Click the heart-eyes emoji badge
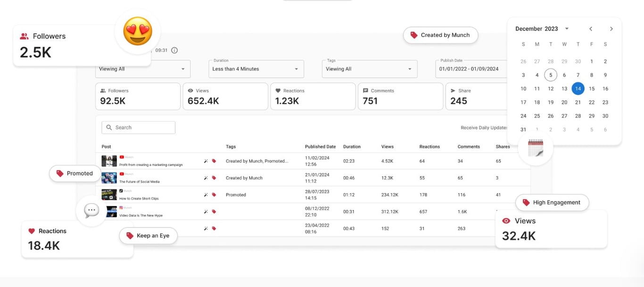Viewport: 644px width, 287px height. pyautogui.click(x=138, y=32)
